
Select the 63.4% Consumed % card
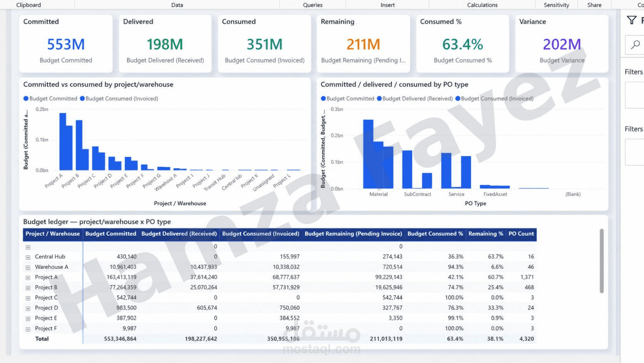click(x=463, y=44)
